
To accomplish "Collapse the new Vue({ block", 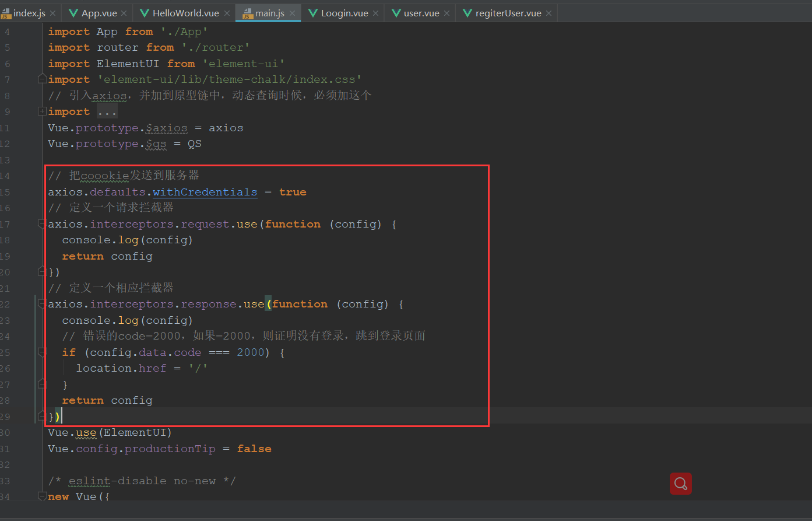I will click(41, 496).
